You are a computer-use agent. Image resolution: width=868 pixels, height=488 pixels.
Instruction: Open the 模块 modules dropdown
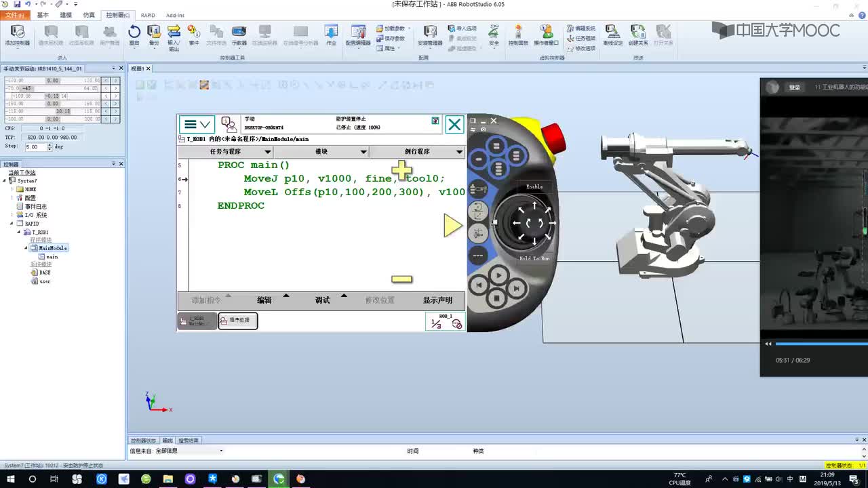tap(321, 152)
